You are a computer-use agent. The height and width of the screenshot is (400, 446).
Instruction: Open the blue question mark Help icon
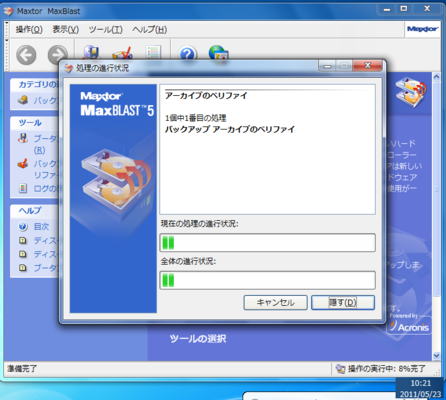[x=188, y=53]
